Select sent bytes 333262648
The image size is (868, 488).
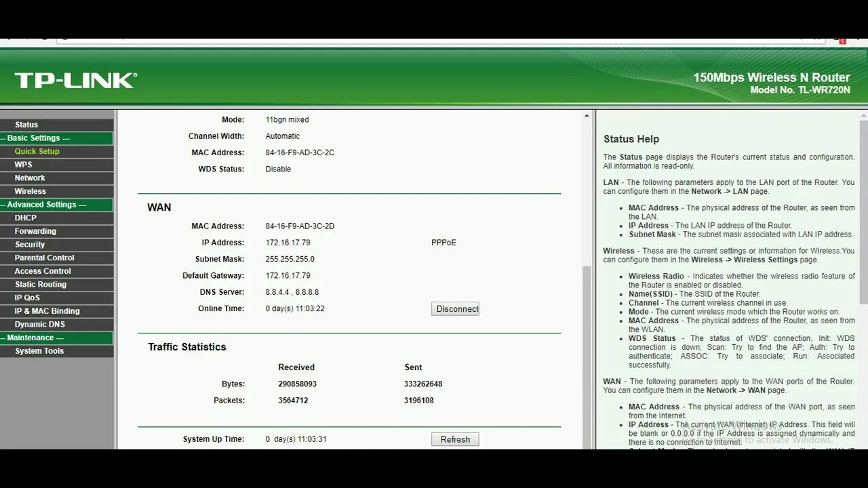tap(423, 384)
